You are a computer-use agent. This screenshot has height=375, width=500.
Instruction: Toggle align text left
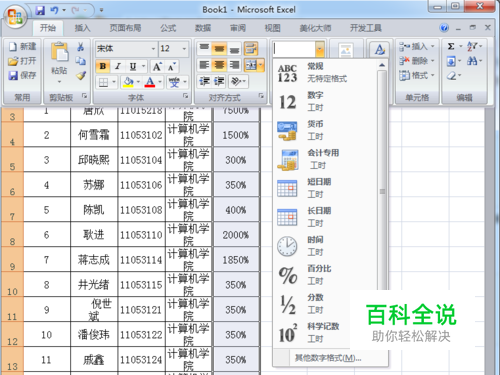(204, 65)
